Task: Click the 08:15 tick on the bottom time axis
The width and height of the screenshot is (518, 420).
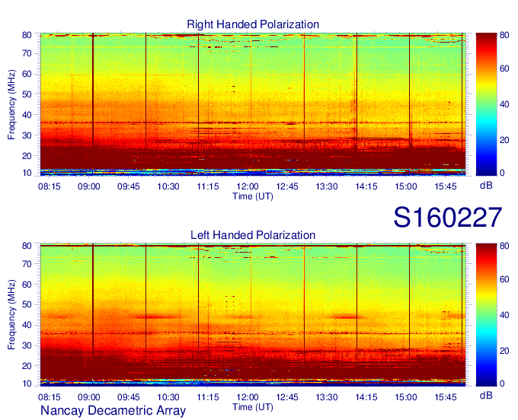Action: point(50,397)
